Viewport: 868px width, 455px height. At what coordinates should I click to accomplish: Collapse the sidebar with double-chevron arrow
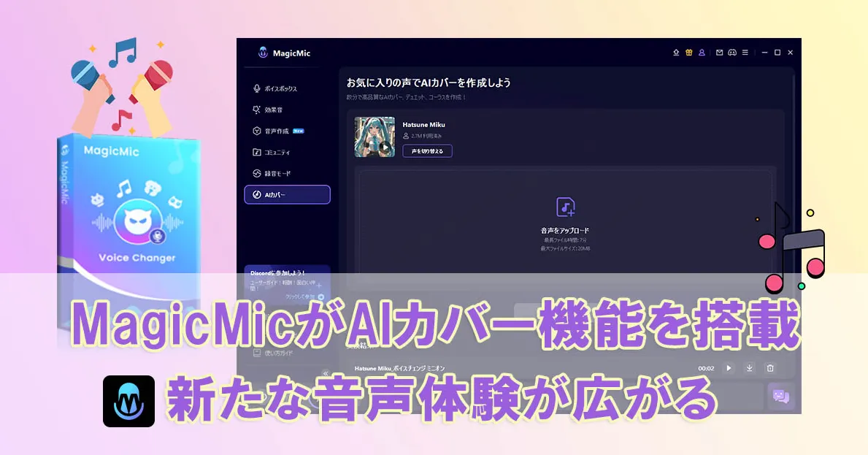pos(326,373)
